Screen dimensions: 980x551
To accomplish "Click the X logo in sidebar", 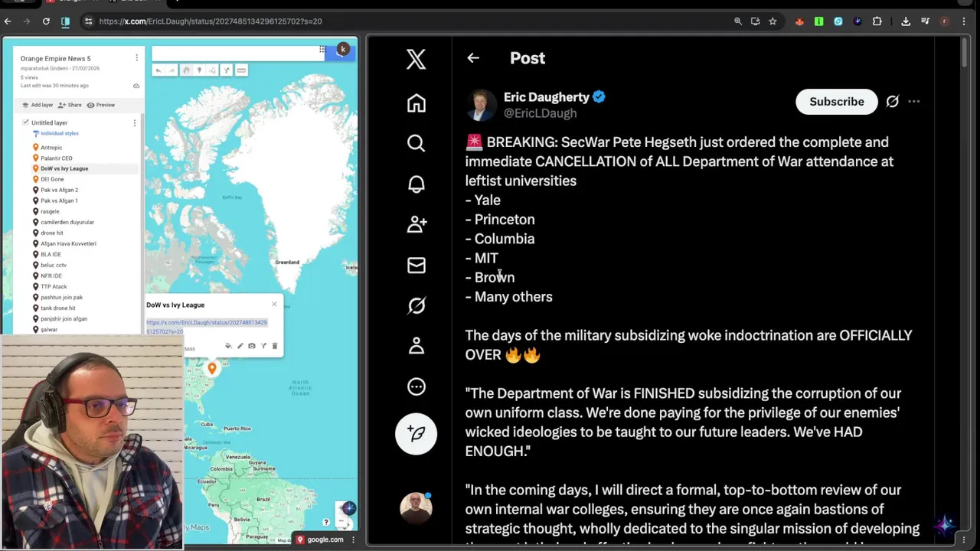I will click(416, 59).
